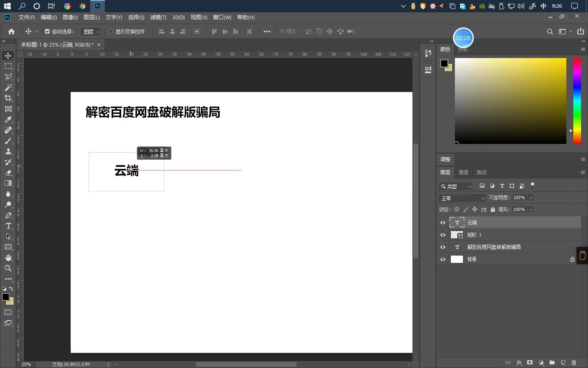Hide the 背景 layer
This screenshot has width=588, height=368.
point(443,260)
